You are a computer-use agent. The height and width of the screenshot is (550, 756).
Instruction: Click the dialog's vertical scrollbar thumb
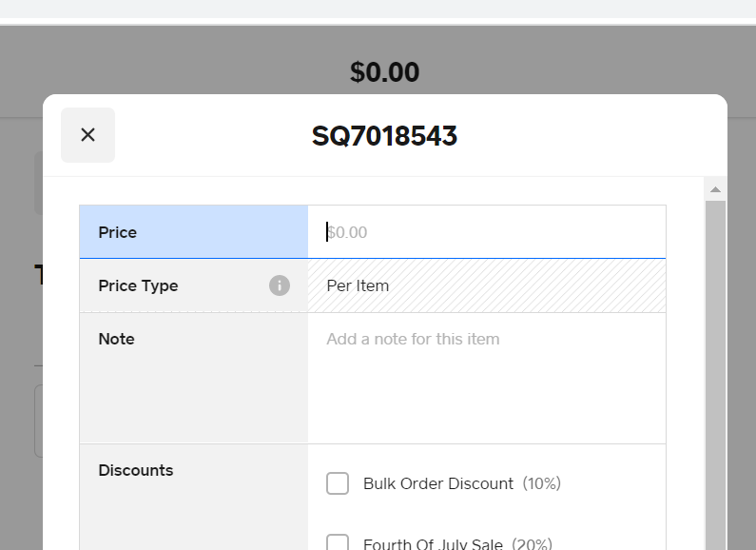715,371
